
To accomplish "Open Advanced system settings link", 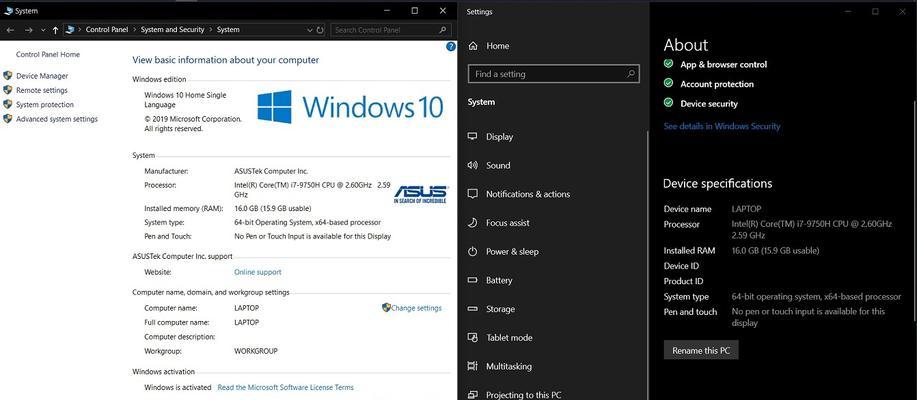I will [57, 119].
